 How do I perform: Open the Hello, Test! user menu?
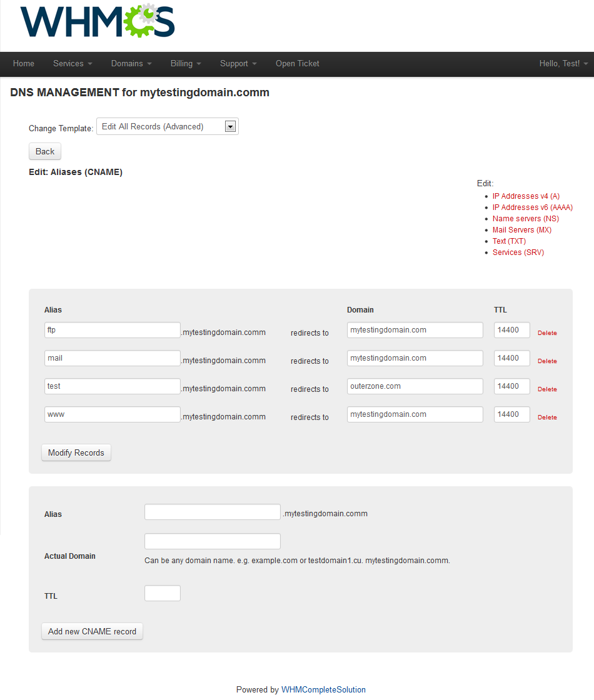click(563, 64)
